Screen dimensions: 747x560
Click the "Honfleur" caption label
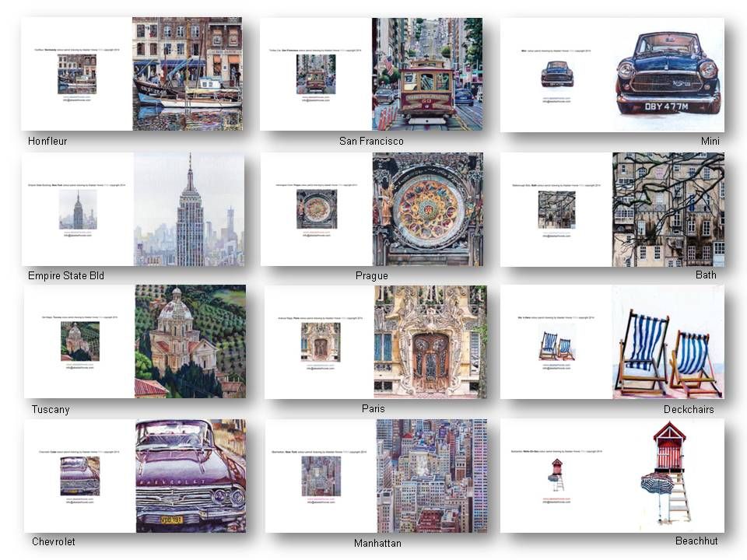tap(47, 142)
